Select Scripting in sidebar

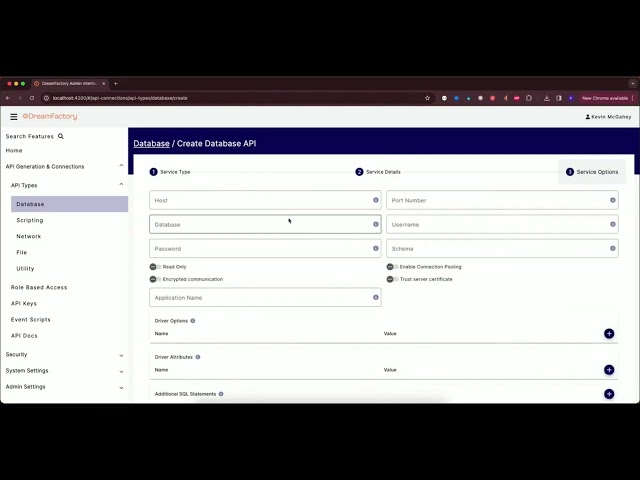pyautogui.click(x=30, y=220)
